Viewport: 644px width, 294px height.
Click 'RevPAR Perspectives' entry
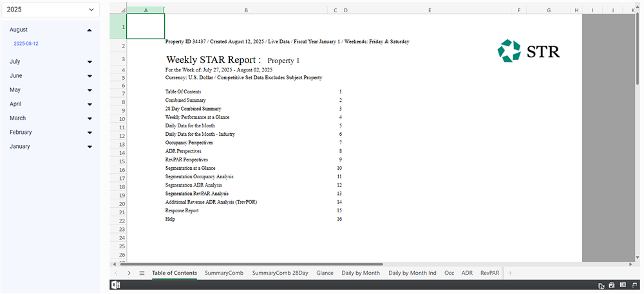coord(187,160)
